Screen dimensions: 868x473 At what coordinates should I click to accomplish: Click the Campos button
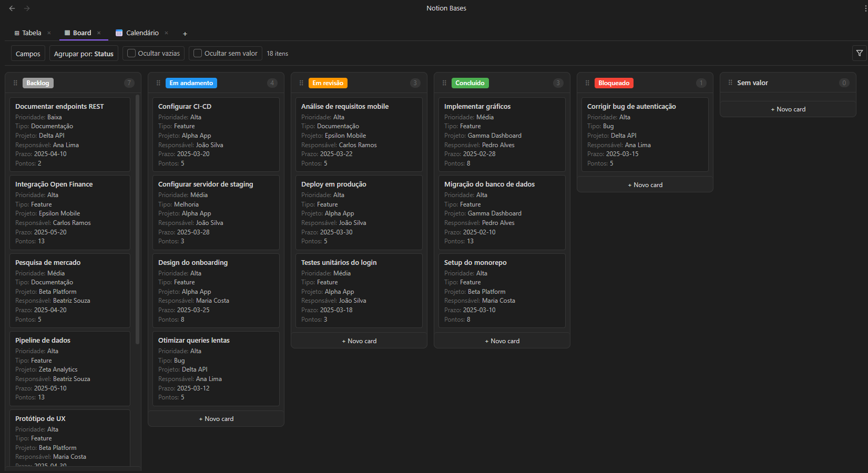[x=28, y=53]
